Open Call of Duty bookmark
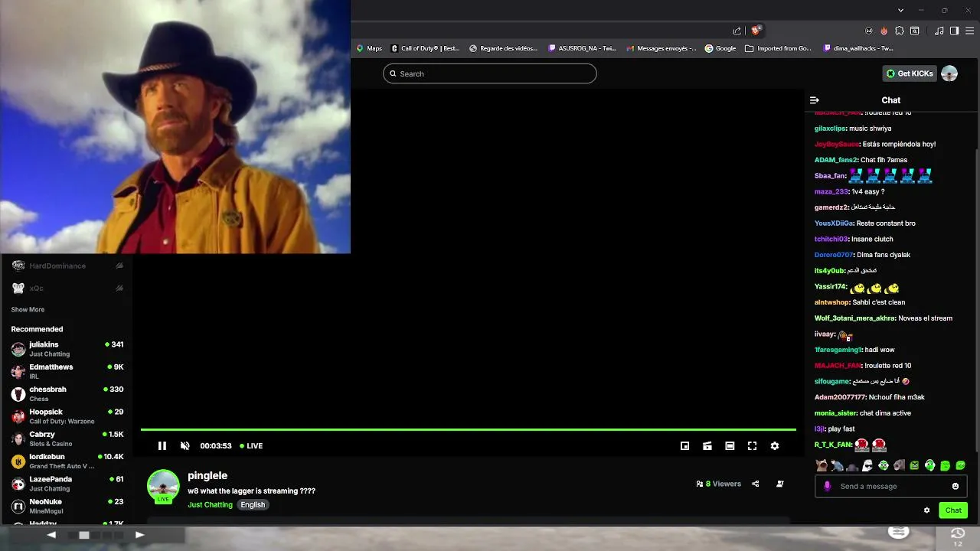The image size is (980, 551). pyautogui.click(x=426, y=48)
